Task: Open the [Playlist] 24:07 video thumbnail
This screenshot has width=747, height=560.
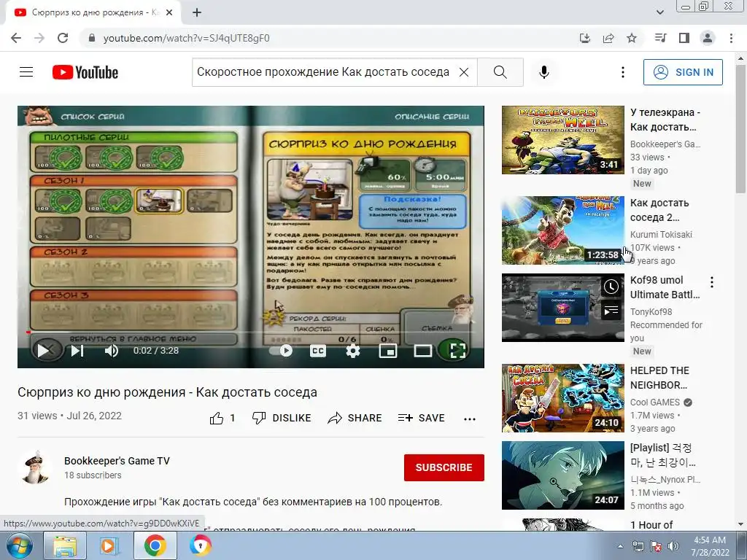Action: 562,475
